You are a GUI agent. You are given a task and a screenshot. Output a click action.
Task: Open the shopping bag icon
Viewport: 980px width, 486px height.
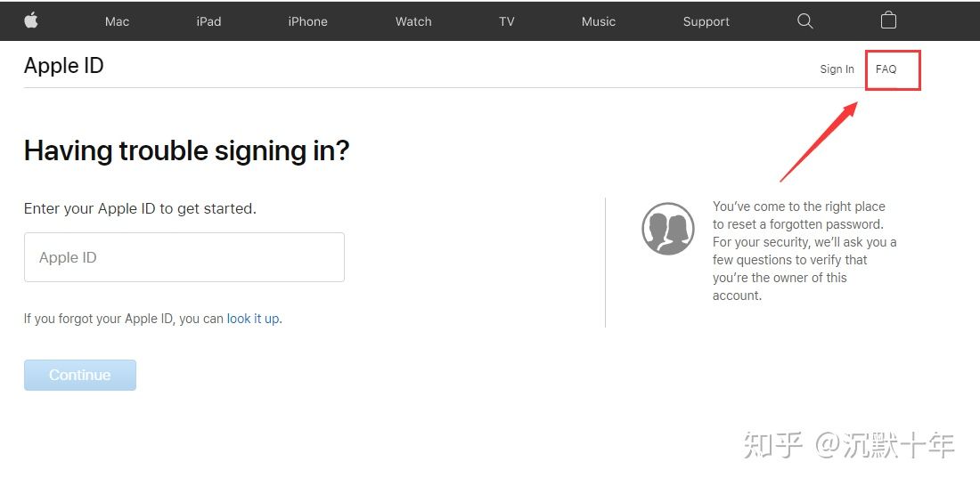coord(888,20)
